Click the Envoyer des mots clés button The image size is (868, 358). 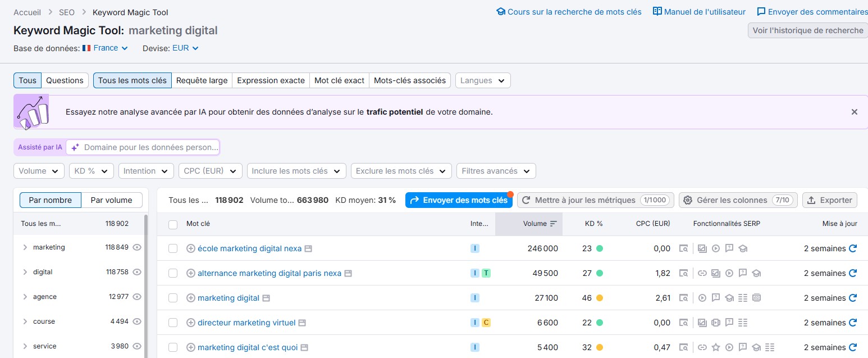458,200
